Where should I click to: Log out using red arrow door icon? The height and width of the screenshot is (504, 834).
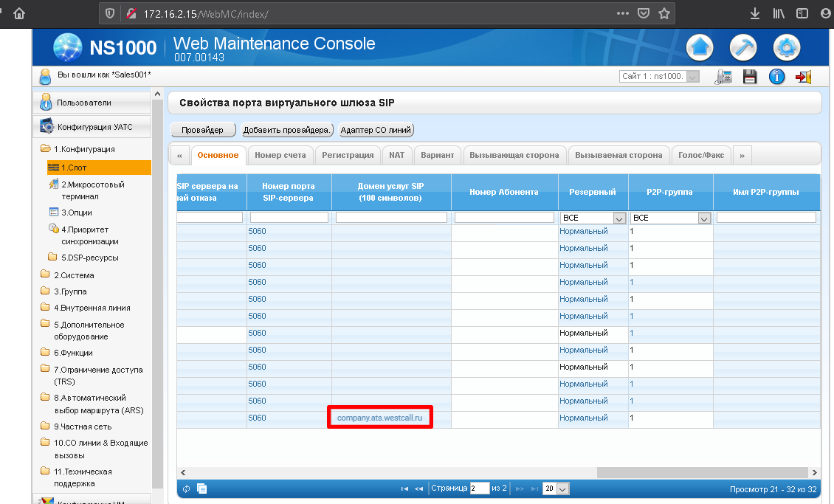coord(804,77)
